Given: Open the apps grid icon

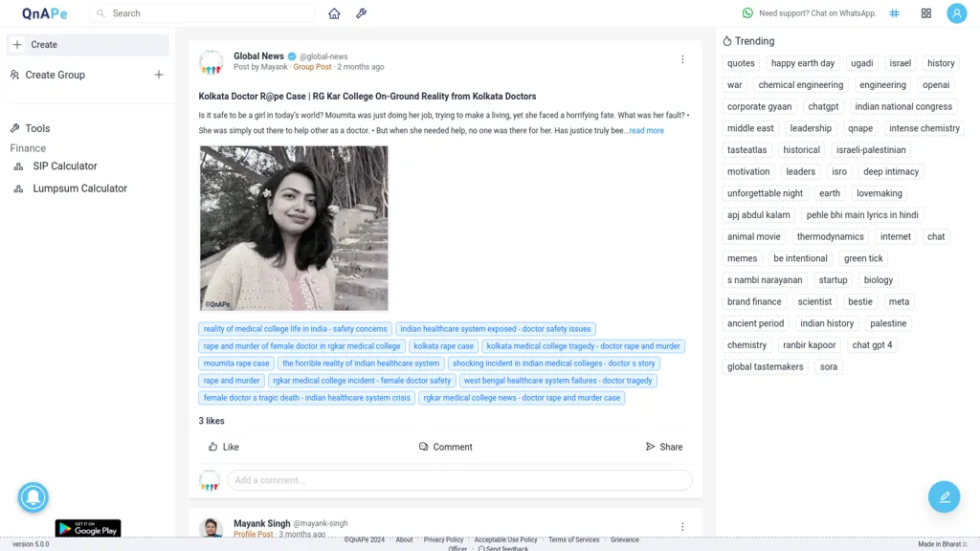Looking at the screenshot, I should [x=926, y=13].
